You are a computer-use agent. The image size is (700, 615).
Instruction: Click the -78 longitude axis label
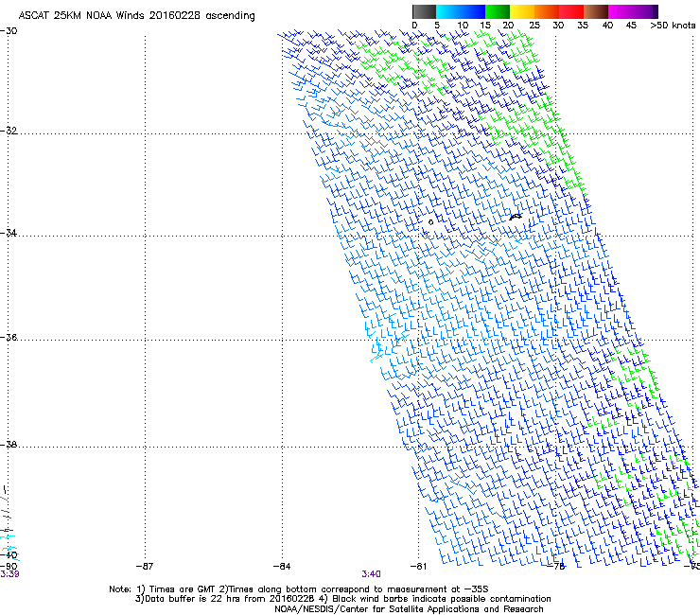pyautogui.click(x=556, y=567)
